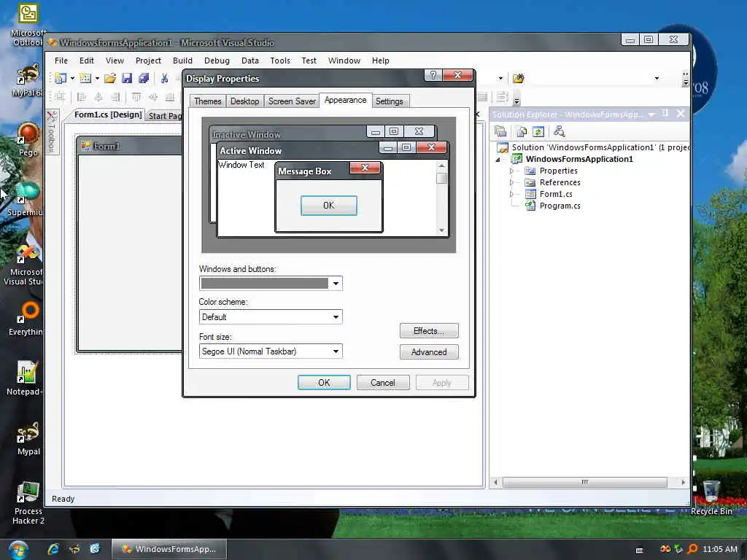Select Form1.cs [Design] document tab
747x560 pixels.
point(108,114)
